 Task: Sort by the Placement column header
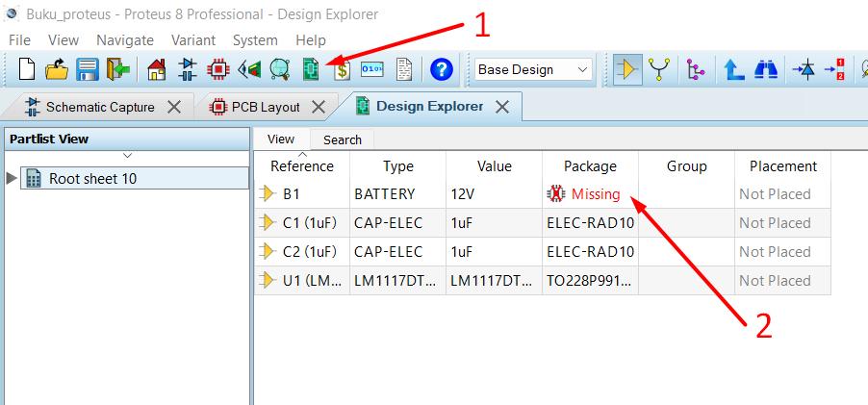pos(782,166)
